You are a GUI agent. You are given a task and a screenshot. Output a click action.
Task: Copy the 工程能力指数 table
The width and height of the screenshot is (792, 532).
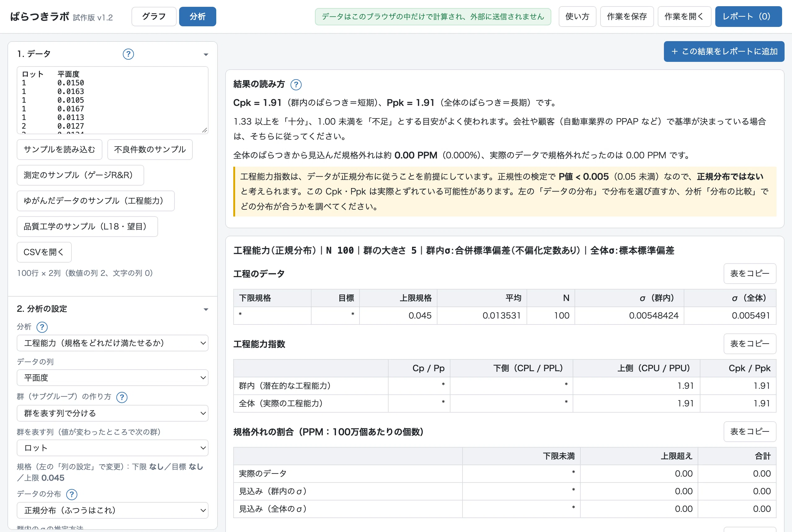[750, 344]
